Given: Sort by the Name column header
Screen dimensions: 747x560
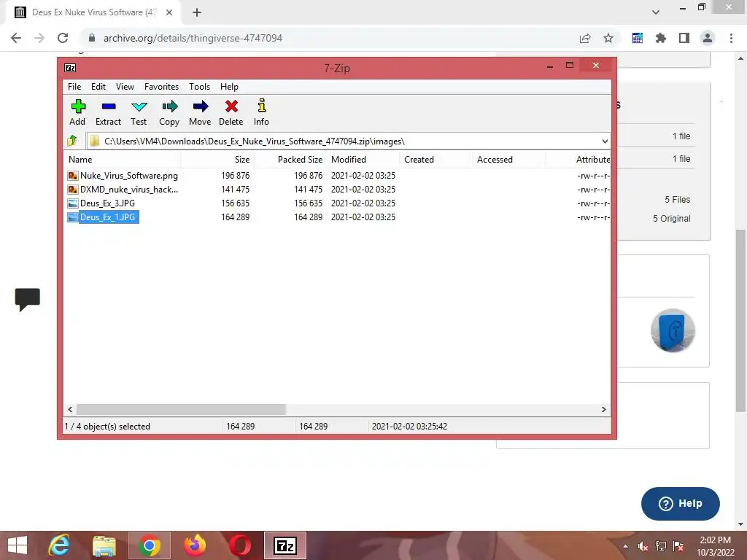Looking at the screenshot, I should (x=122, y=160).
